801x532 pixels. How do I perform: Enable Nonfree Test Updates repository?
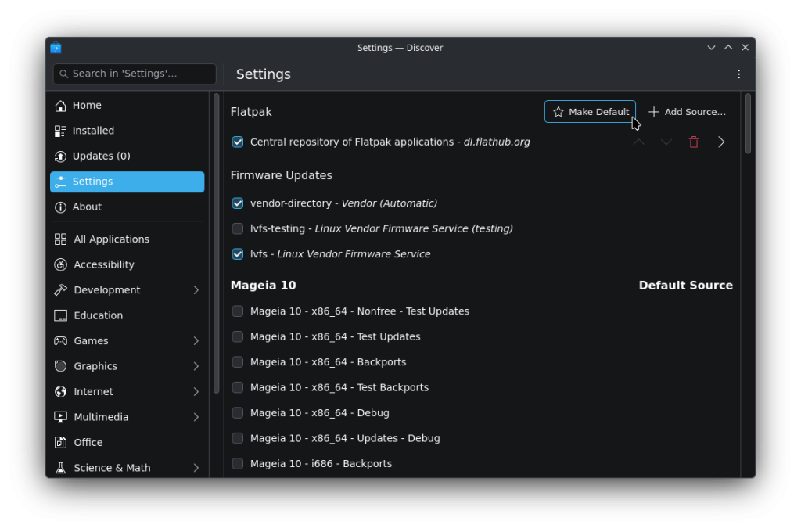point(238,311)
